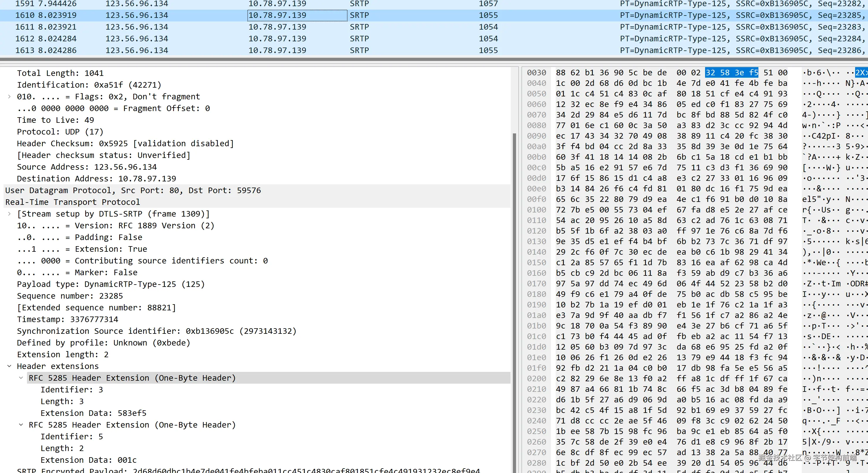
Task: Select Extension Data: 001c field
Action: [88, 460]
